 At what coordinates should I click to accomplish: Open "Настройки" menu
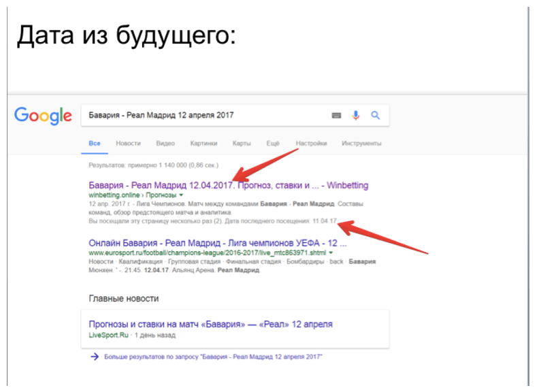point(311,143)
